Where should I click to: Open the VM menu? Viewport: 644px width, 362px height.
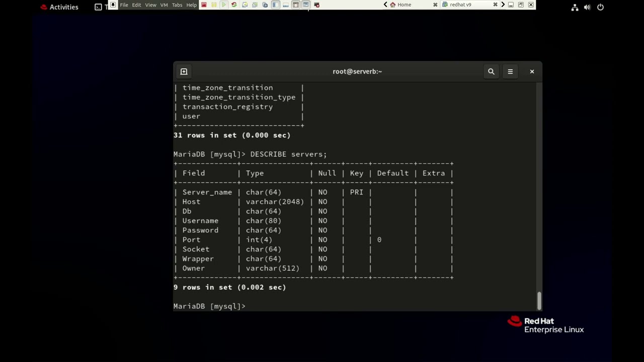coord(164,5)
